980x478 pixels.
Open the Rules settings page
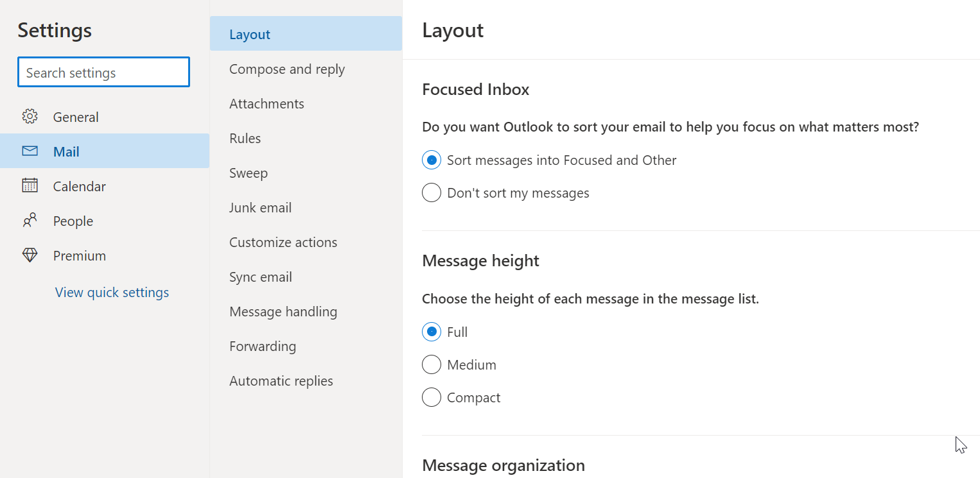245,138
